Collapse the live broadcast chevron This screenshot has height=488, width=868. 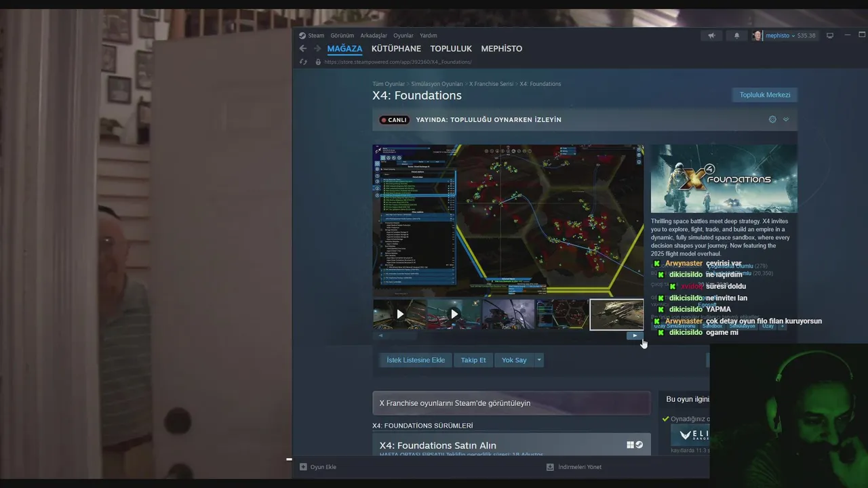(786, 119)
